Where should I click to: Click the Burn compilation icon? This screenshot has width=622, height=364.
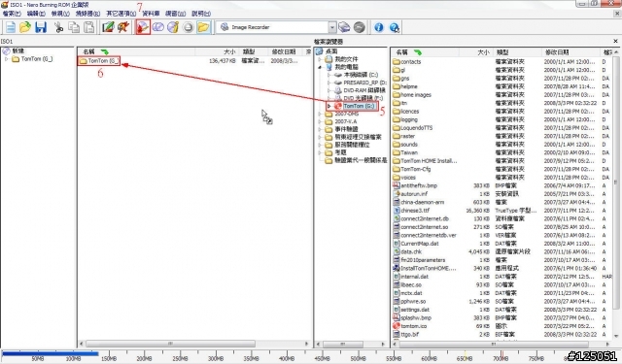pyautogui.click(x=143, y=27)
